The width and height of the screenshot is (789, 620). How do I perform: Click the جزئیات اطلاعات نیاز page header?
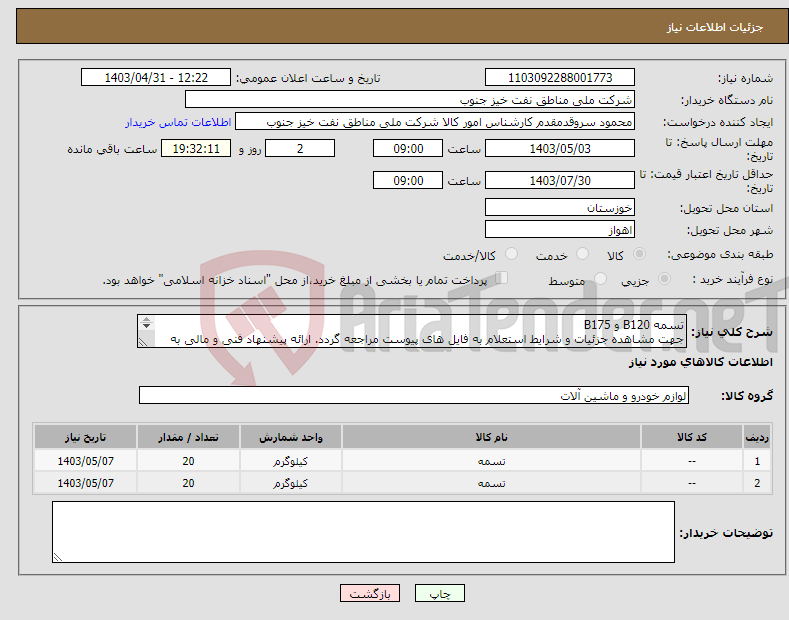715,27
